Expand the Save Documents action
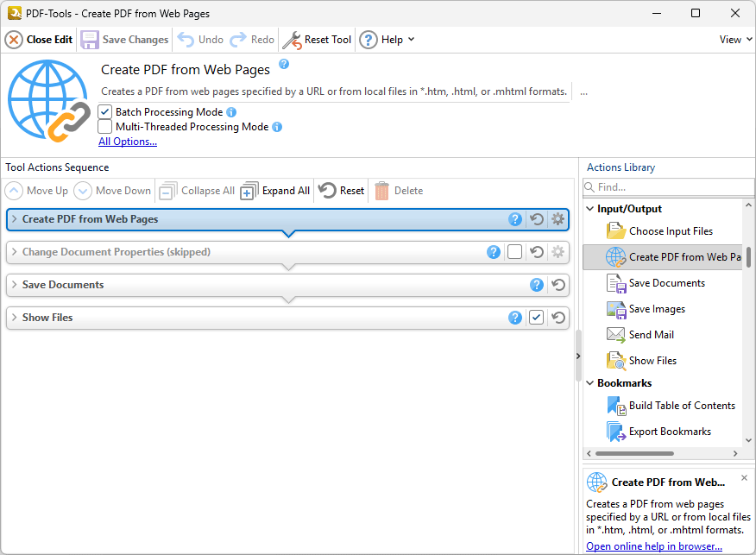The width and height of the screenshot is (756, 555). (x=14, y=285)
